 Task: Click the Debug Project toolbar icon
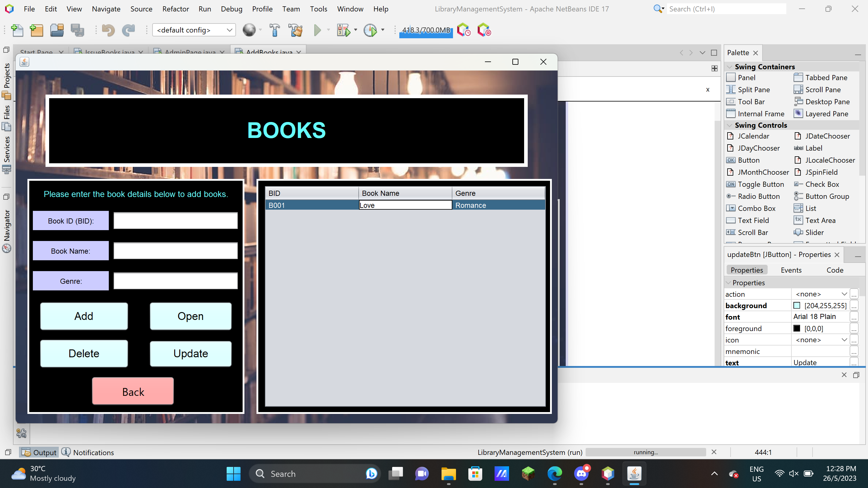pyautogui.click(x=343, y=30)
